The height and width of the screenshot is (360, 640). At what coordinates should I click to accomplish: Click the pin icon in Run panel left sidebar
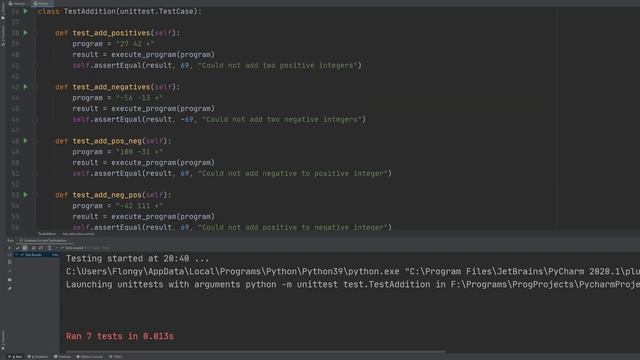[x=10, y=289]
